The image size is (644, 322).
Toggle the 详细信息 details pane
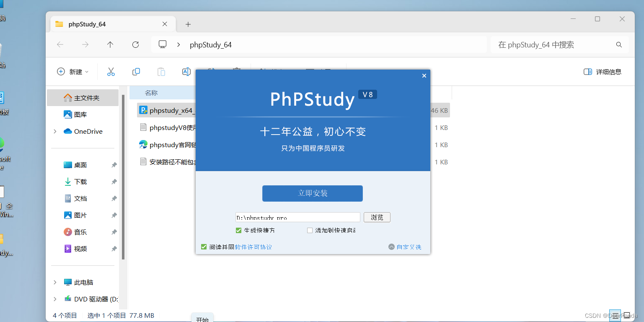[603, 72]
